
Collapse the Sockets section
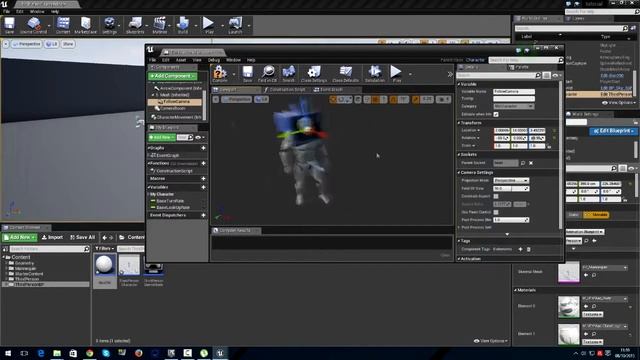pos(459,155)
